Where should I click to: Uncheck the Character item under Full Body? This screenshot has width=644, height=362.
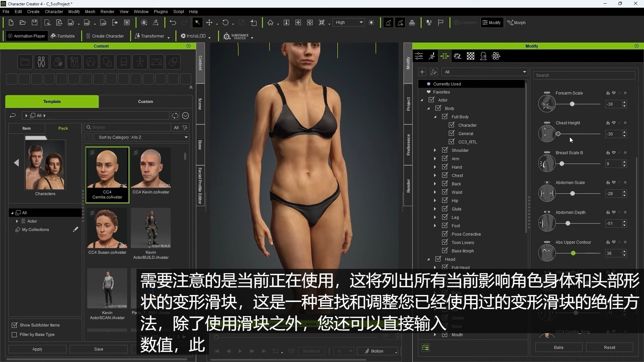click(x=451, y=125)
